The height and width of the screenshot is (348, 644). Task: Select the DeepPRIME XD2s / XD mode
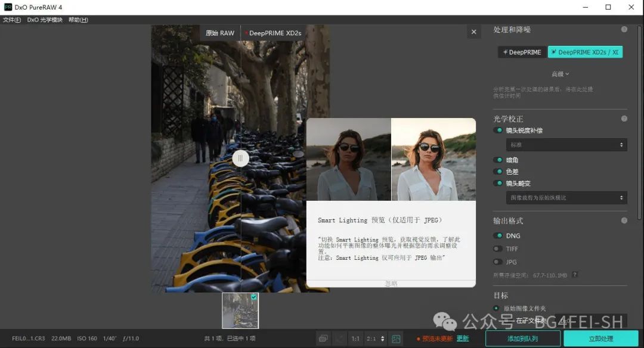(585, 52)
